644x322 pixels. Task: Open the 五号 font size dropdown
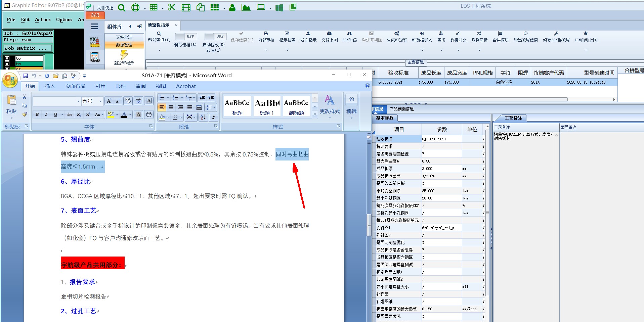(x=100, y=101)
